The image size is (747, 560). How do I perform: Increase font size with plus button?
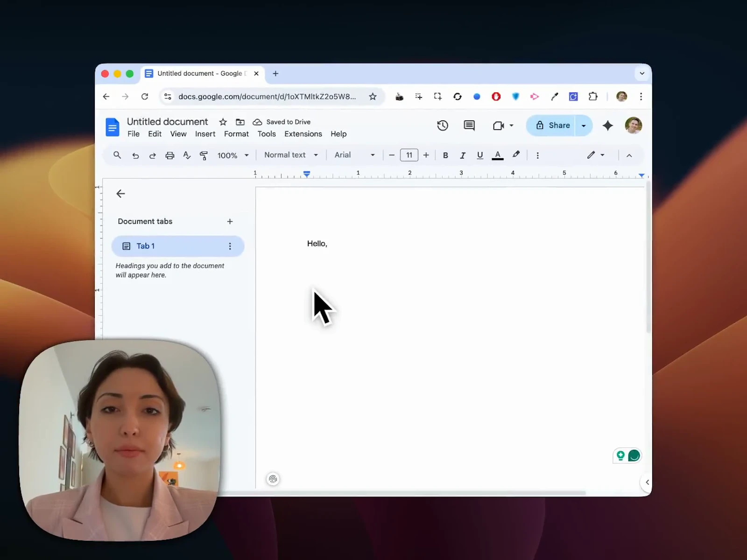pyautogui.click(x=426, y=155)
